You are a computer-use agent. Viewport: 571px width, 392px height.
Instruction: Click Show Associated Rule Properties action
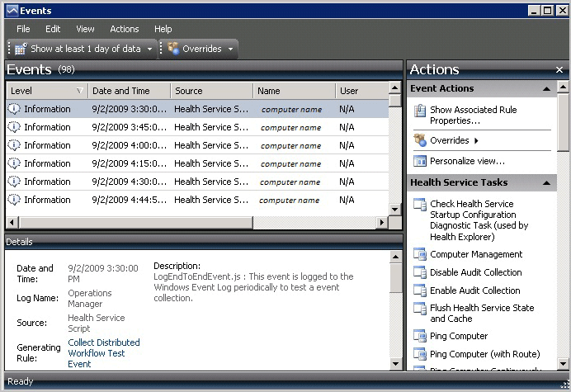click(473, 115)
